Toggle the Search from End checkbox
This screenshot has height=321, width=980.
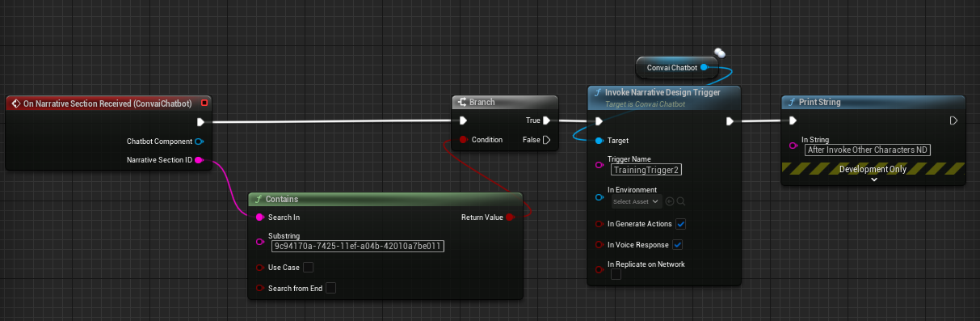pyautogui.click(x=330, y=288)
